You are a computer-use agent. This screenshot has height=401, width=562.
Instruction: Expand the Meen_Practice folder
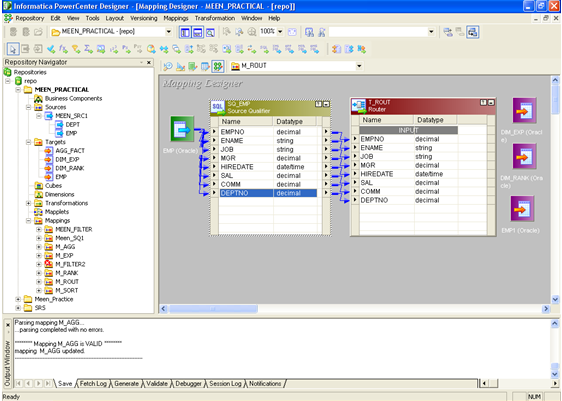(18, 299)
